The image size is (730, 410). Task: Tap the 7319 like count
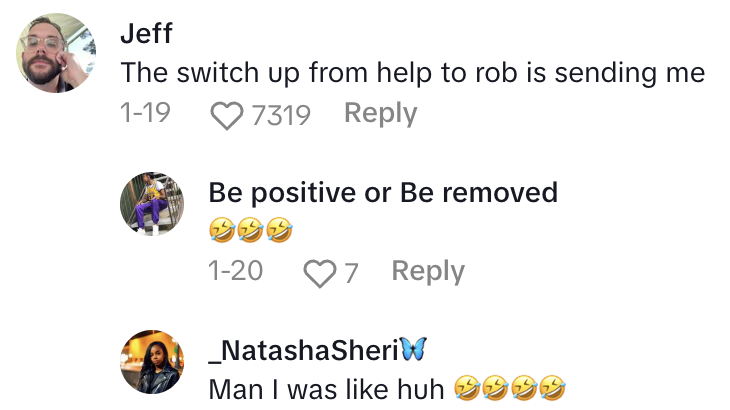[281, 115]
